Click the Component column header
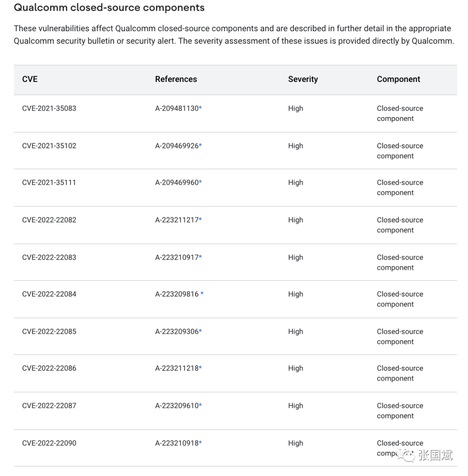468x476 pixels. (x=398, y=79)
